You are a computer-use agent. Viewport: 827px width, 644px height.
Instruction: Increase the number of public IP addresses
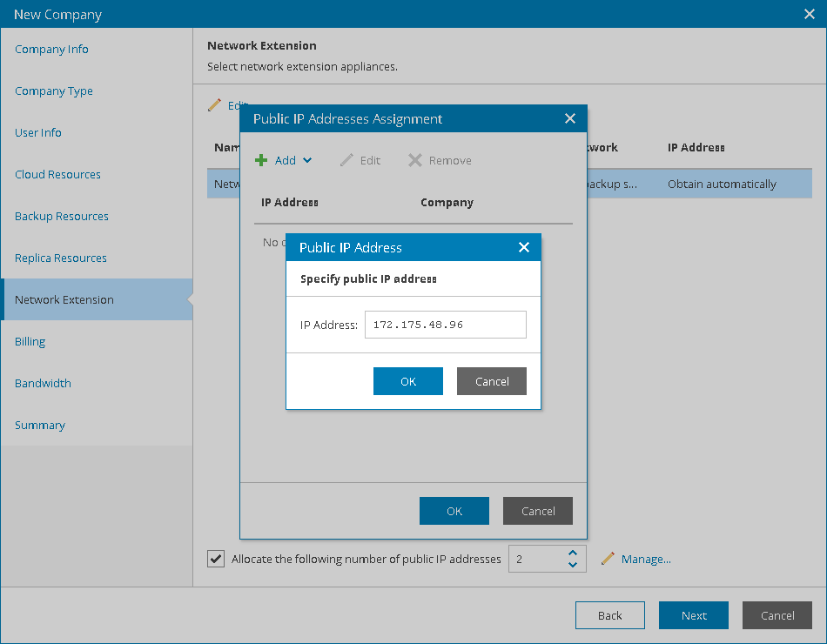[573, 553]
